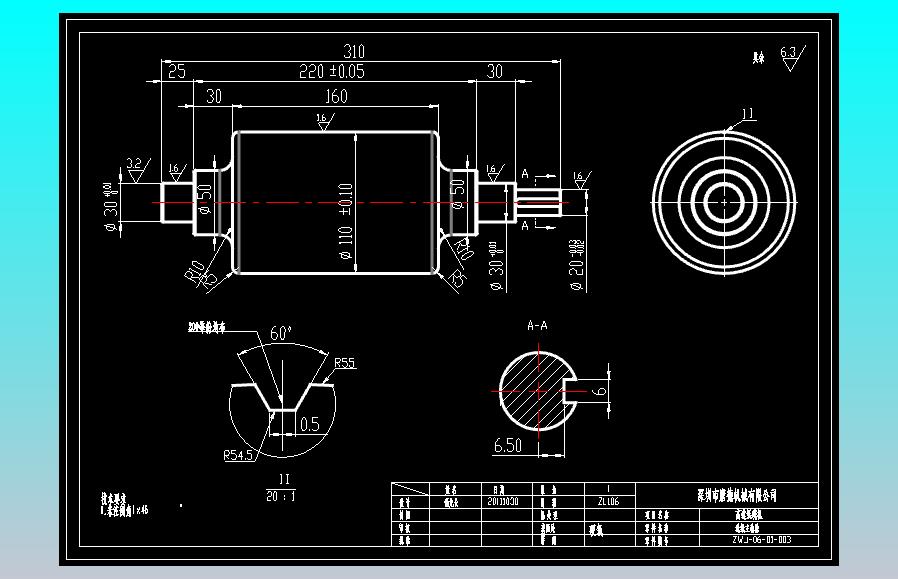
Task: Click the "0.5" groove width dimension
Action: click(309, 424)
